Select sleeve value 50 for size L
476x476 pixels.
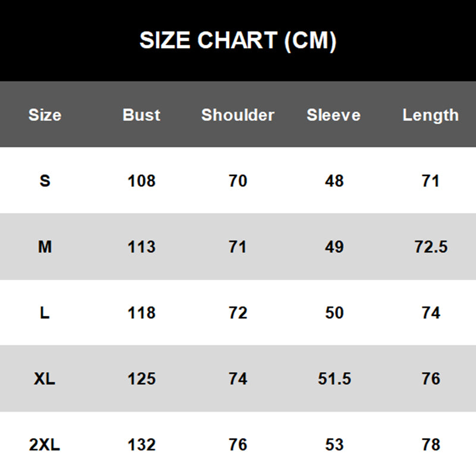click(334, 313)
